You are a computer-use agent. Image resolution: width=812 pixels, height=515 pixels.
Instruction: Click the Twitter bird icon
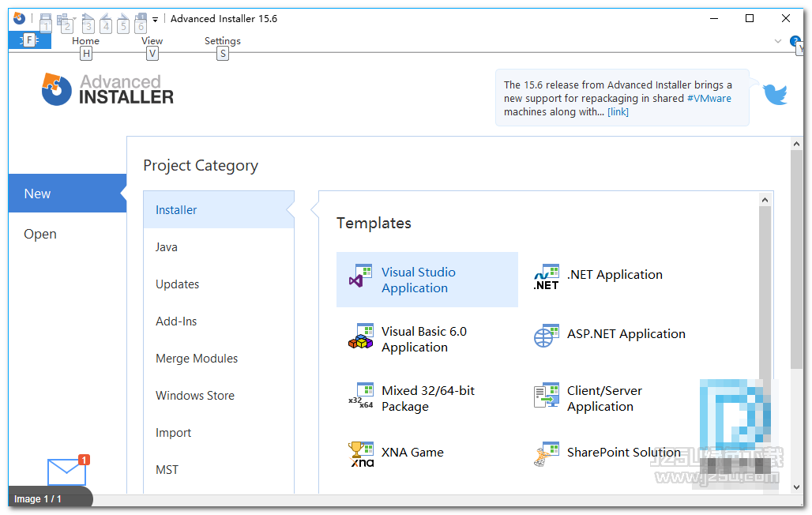click(775, 94)
